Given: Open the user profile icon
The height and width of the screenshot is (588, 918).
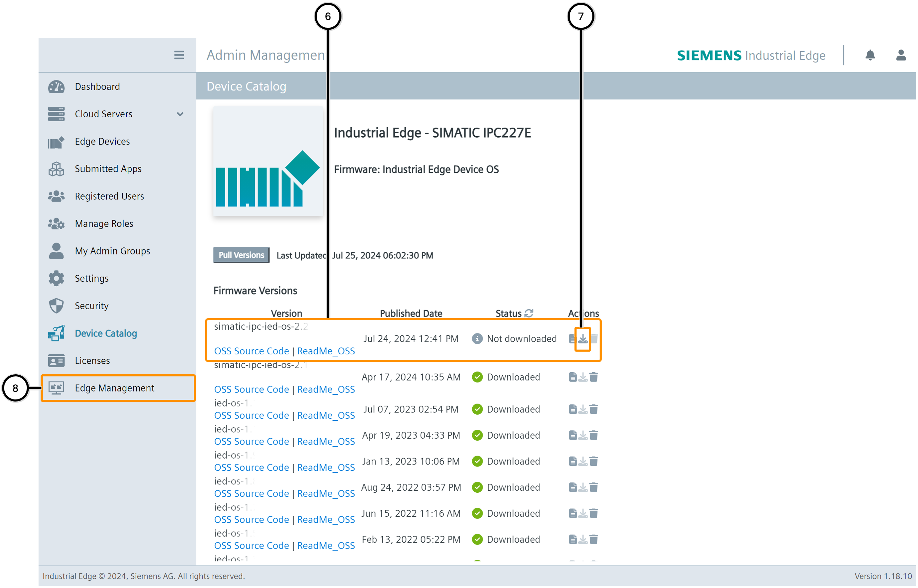Looking at the screenshot, I should 900,55.
